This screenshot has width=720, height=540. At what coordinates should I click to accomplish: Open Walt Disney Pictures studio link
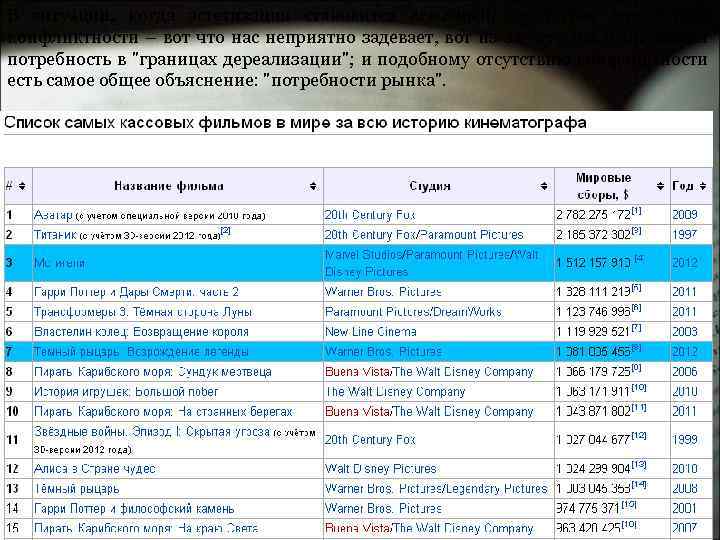tap(381, 469)
